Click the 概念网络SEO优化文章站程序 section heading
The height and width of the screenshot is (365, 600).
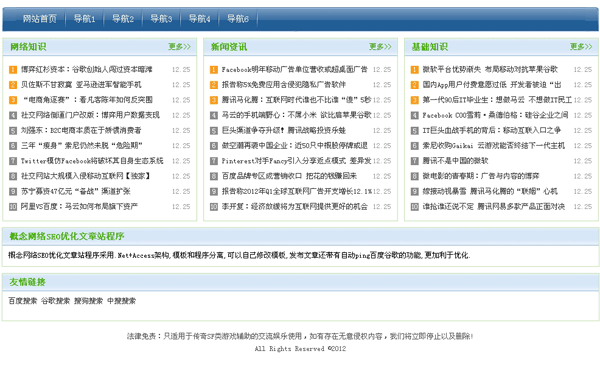coord(67,236)
